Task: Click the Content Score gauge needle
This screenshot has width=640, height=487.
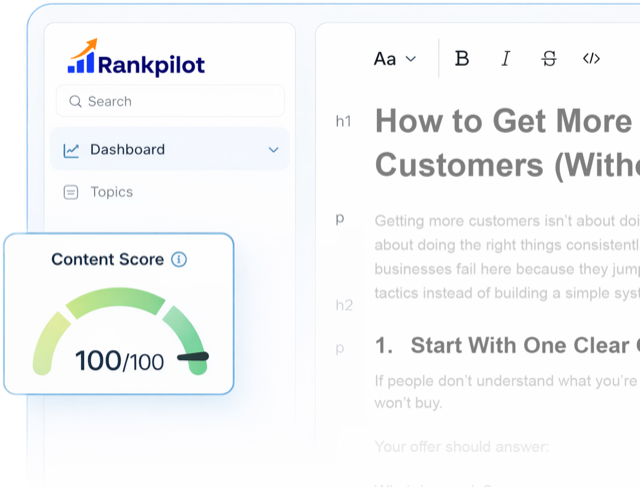Action: coord(193,357)
